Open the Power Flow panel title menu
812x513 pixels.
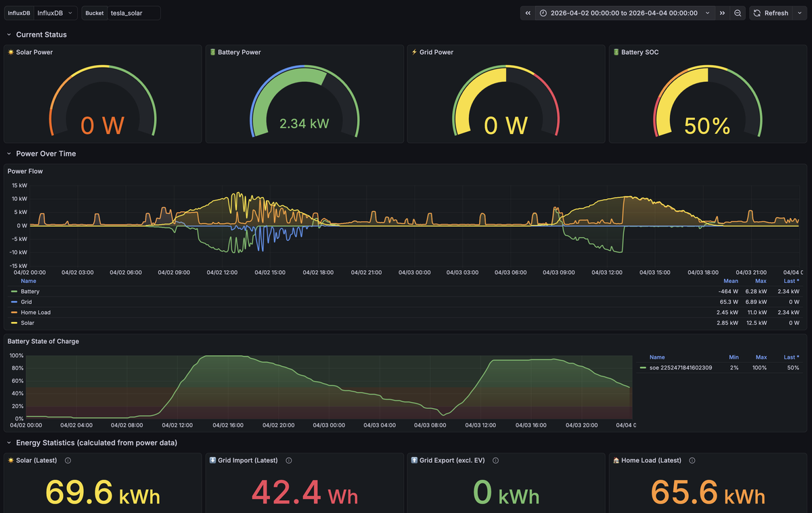(x=25, y=171)
